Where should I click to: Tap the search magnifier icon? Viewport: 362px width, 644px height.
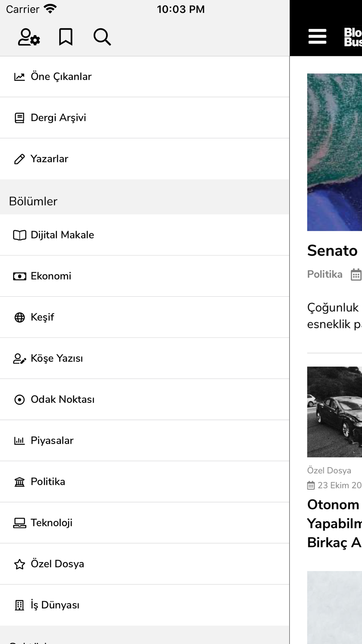(x=102, y=37)
